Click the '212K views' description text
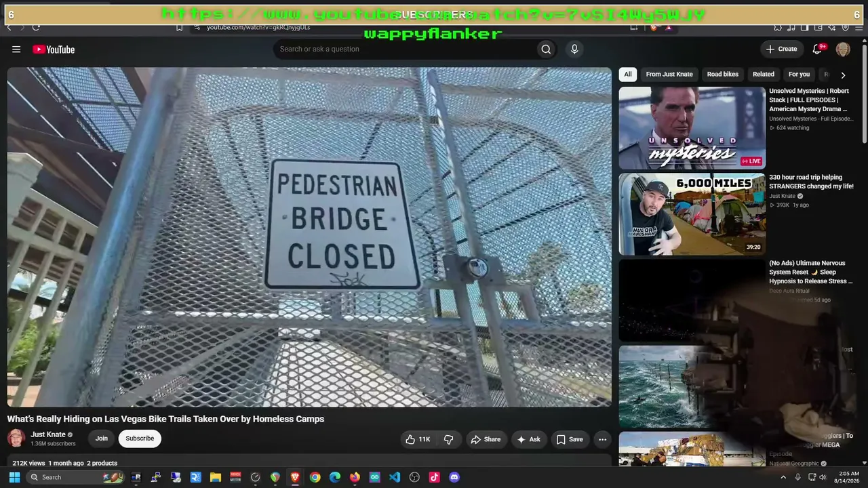868x488 pixels. [28, 464]
